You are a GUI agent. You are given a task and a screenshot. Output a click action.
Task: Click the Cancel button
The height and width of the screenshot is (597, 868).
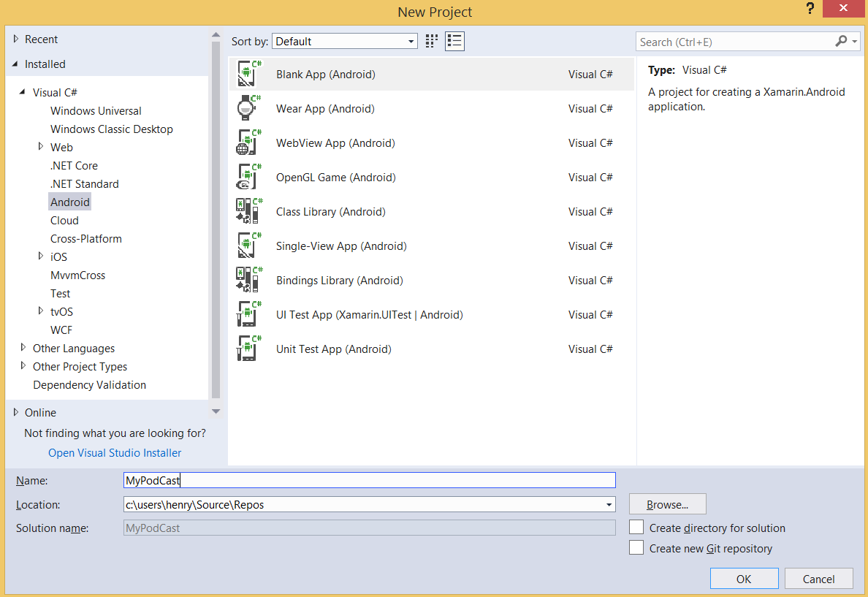click(x=819, y=579)
